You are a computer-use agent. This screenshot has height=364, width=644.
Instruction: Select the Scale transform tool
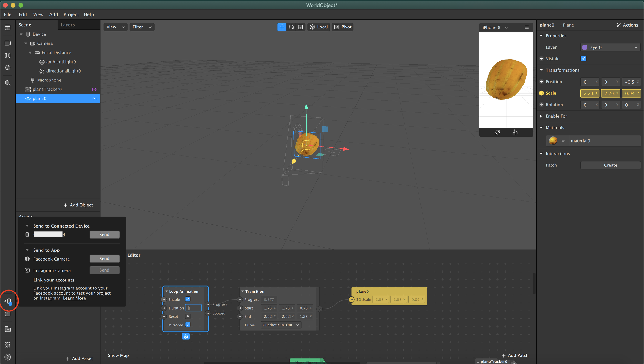(x=300, y=27)
